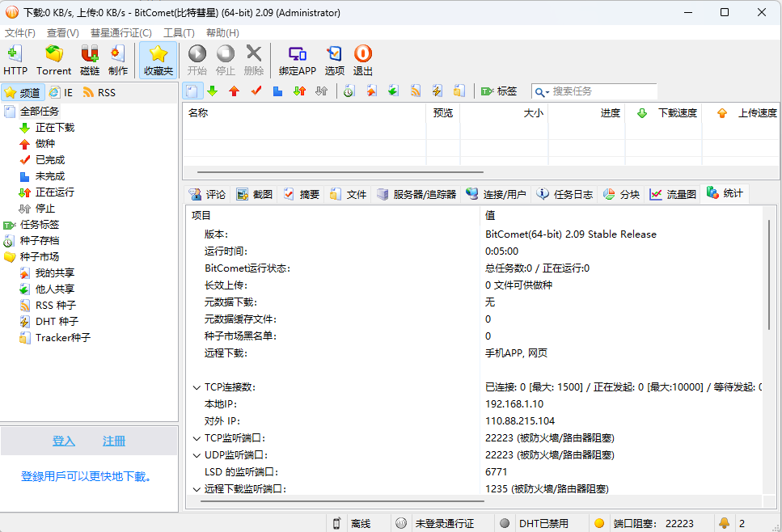Screen dimensions: 782x532
Task: Click the 登入 login link
Action: [64, 441]
